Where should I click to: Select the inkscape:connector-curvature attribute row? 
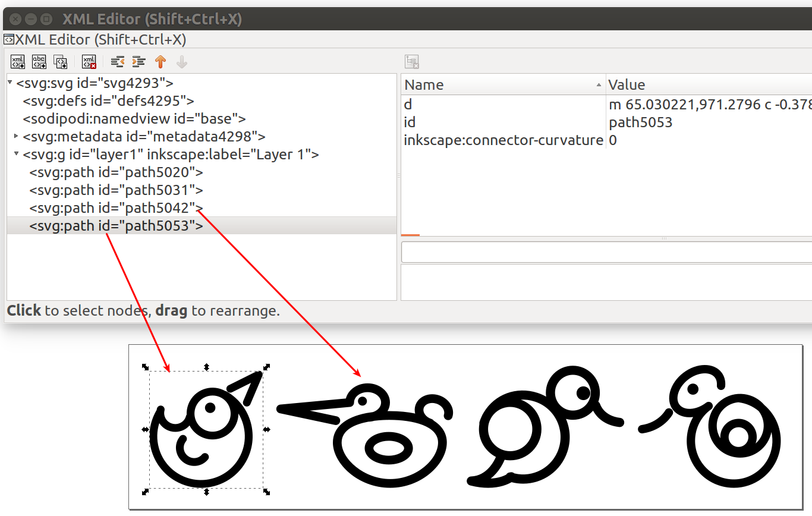[503, 140]
